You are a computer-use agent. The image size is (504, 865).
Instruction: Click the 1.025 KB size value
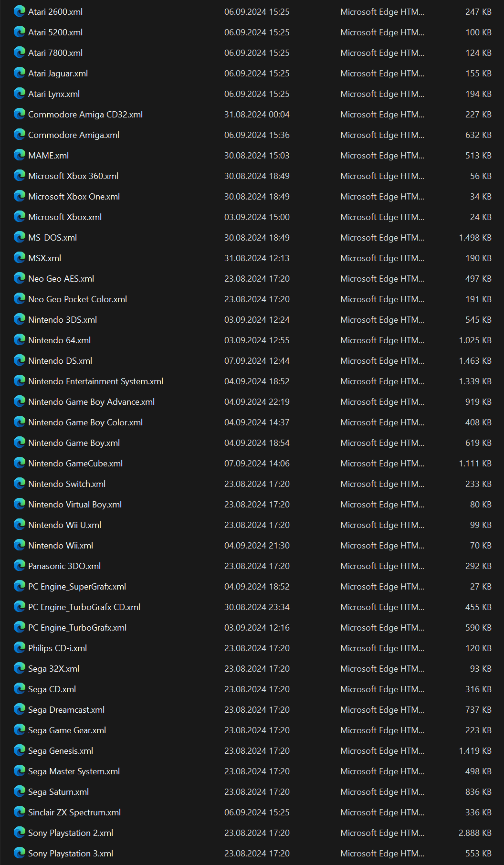point(475,340)
